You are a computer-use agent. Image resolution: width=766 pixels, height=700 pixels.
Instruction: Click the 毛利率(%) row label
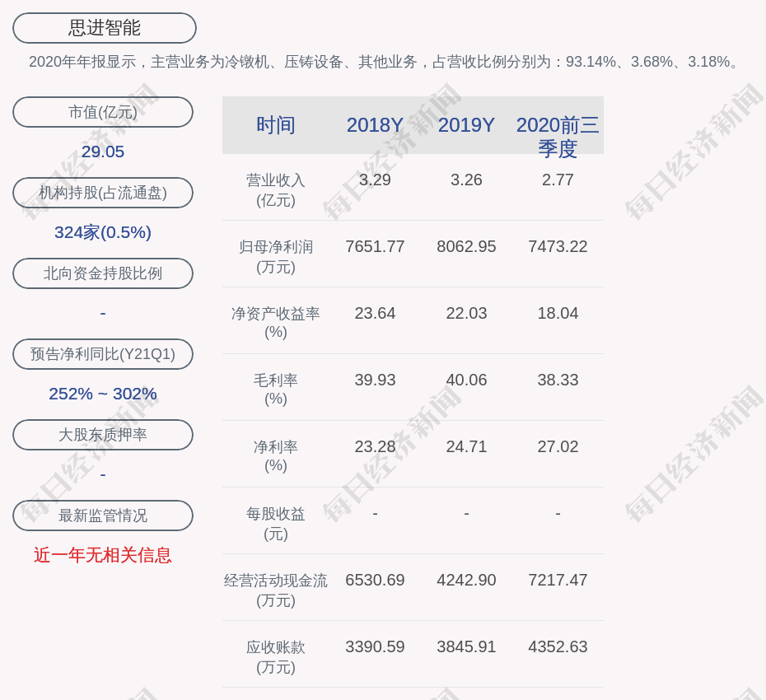[x=276, y=390]
